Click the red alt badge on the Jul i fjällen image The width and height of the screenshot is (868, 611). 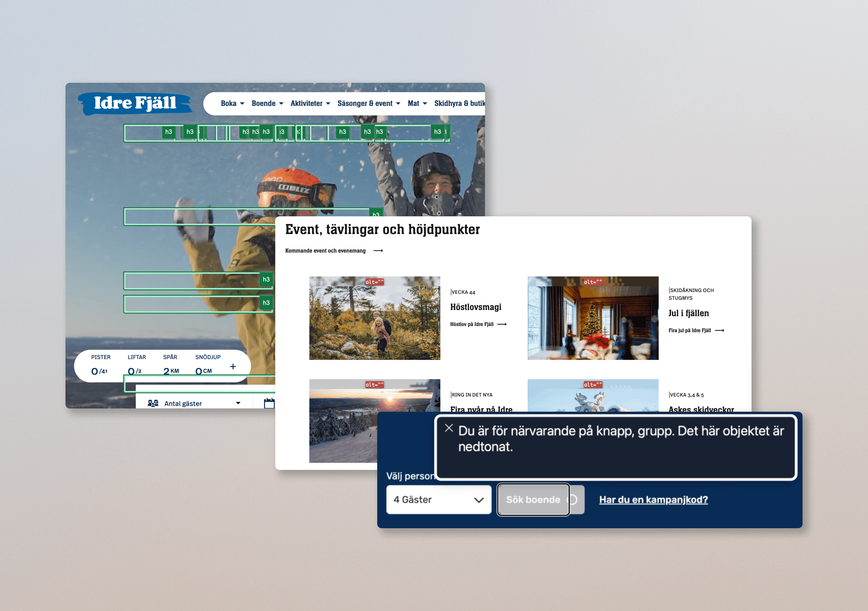pyautogui.click(x=593, y=281)
